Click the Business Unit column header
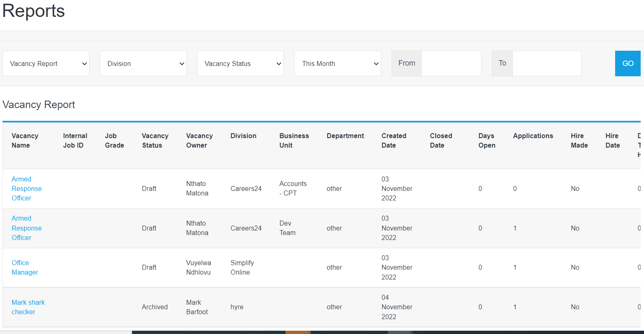 click(x=294, y=141)
